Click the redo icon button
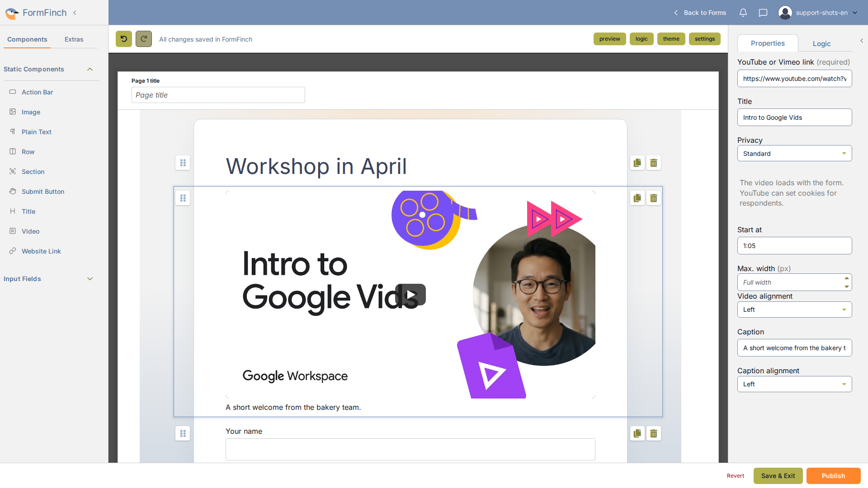This screenshot has height=488, width=868. (x=144, y=39)
